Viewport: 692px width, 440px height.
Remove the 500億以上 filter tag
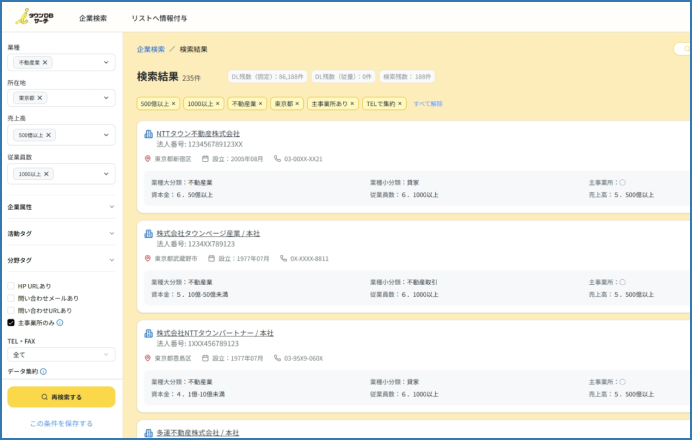pyautogui.click(x=173, y=104)
